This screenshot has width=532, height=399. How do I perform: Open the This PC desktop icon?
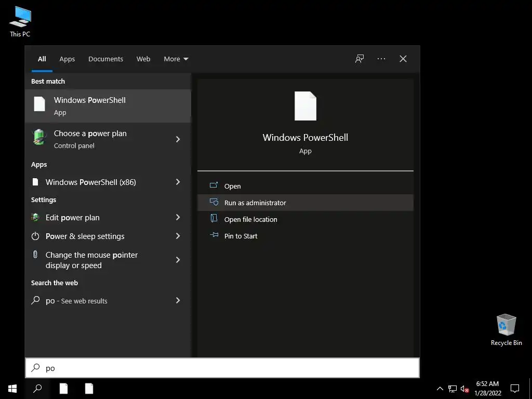coord(20,22)
